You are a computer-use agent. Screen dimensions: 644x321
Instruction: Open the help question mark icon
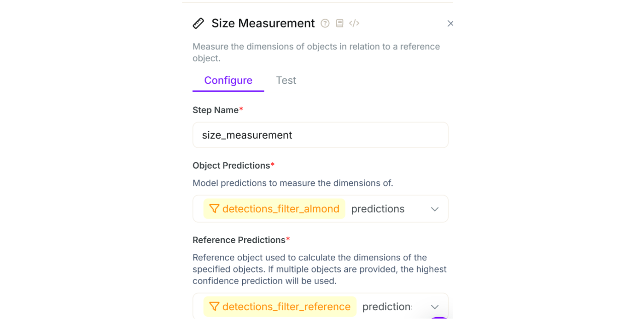[325, 24]
